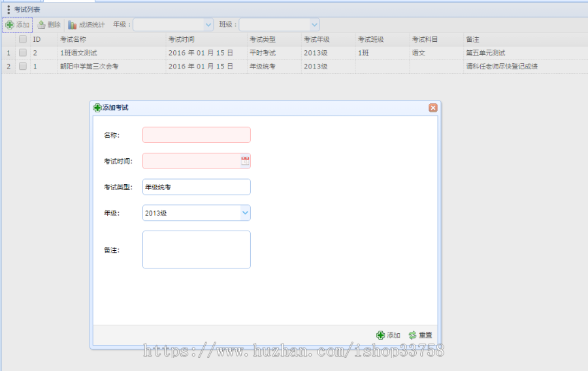Click the 请科任老师尽快登记成绩 remark cell
588x371 pixels.
[502, 67]
